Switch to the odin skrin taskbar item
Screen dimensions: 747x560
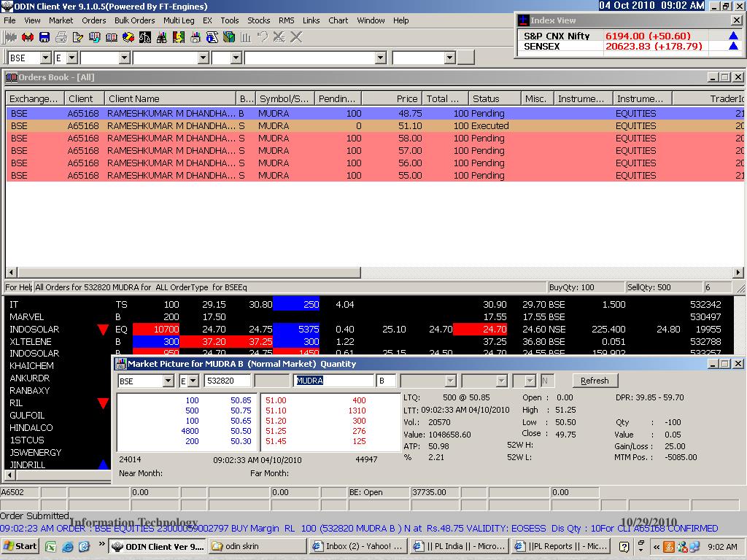coord(258,546)
